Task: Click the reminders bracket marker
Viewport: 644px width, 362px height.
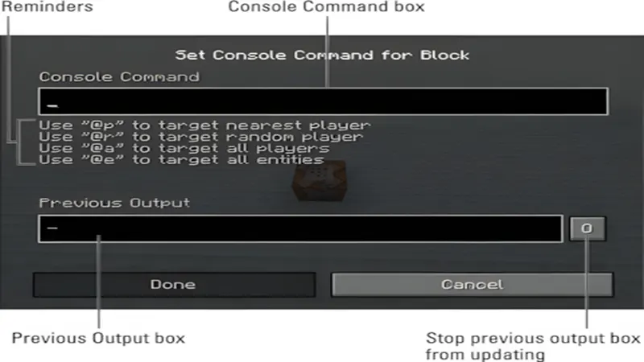Action: point(23,142)
